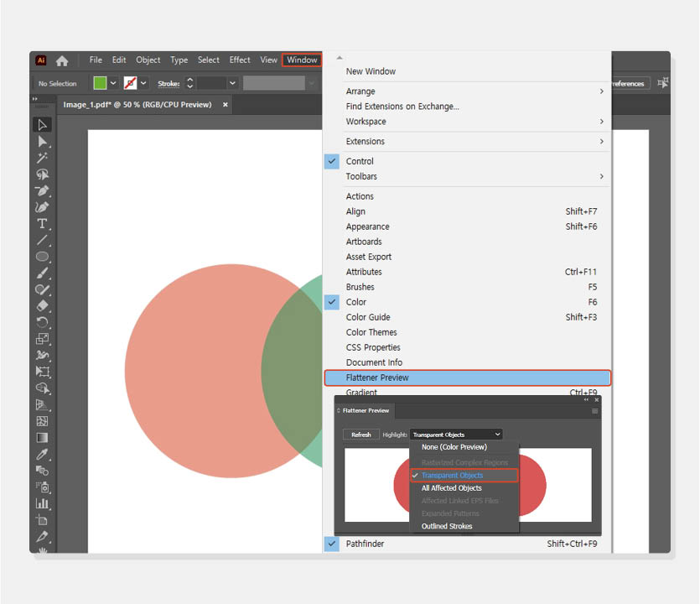Open the Align panel from menu
The image size is (700, 604).
(x=468, y=211)
